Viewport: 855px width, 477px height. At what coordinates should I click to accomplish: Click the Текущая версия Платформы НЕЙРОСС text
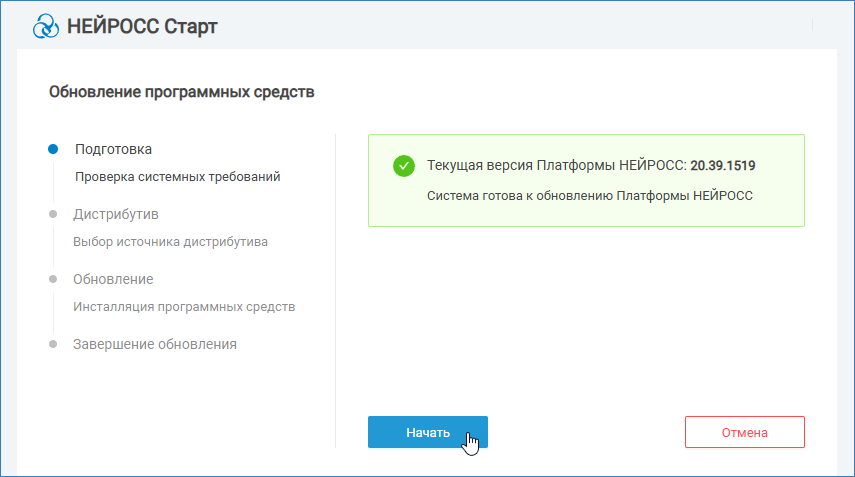(556, 165)
